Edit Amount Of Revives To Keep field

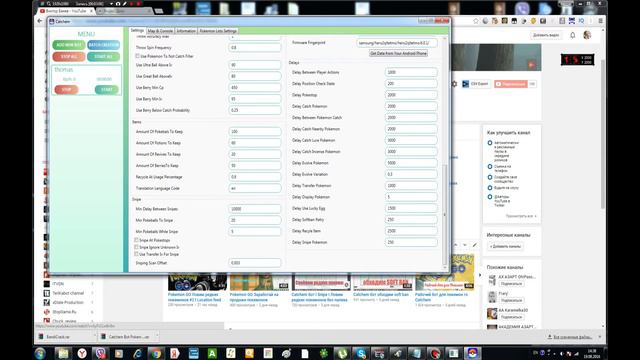255,154
